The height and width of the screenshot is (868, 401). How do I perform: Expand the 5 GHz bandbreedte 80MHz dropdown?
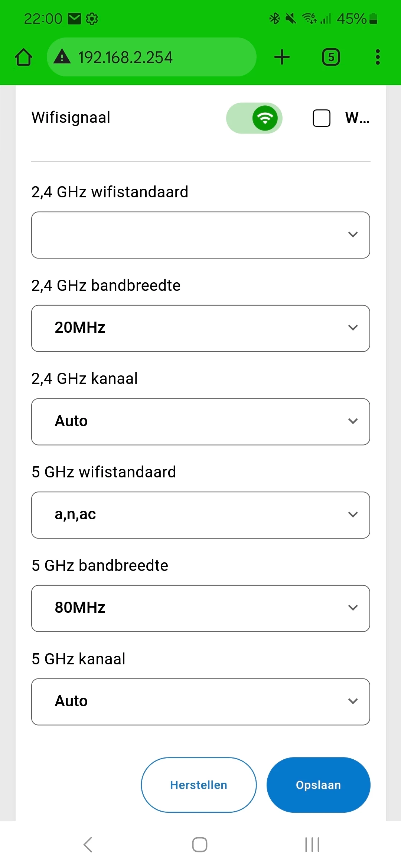[200, 608]
